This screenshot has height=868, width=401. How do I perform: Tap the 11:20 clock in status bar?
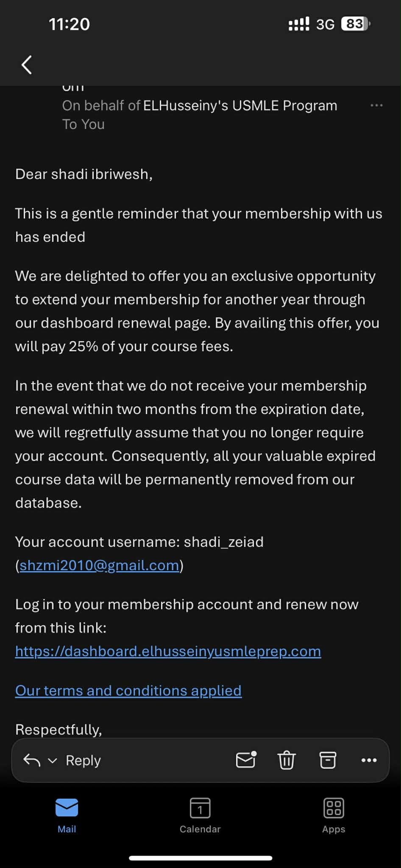pyautogui.click(x=69, y=24)
